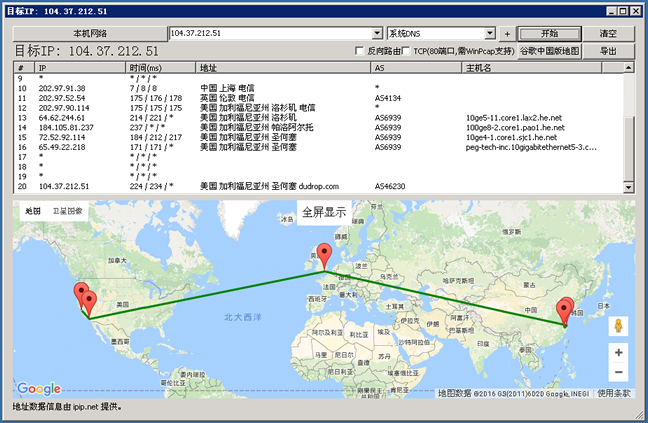
Task: Click the 开始 start button
Action: pos(548,33)
